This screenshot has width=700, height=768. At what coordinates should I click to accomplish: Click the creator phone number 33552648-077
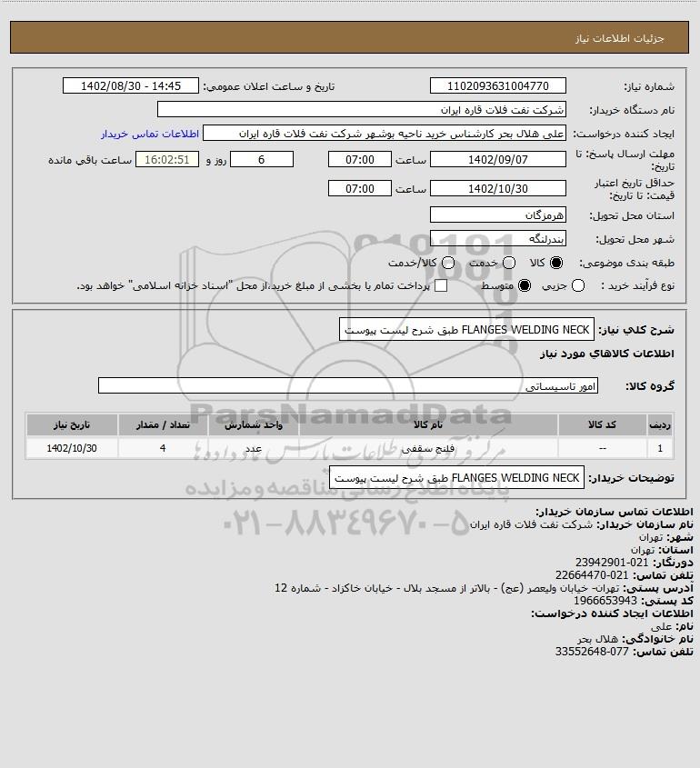tap(592, 652)
